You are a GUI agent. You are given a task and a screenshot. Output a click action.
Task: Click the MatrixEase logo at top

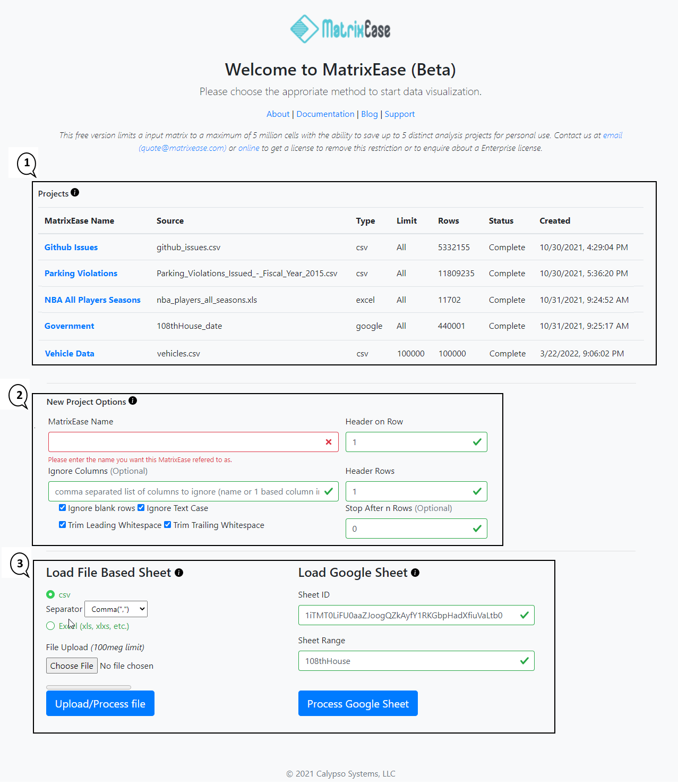pyautogui.click(x=340, y=29)
